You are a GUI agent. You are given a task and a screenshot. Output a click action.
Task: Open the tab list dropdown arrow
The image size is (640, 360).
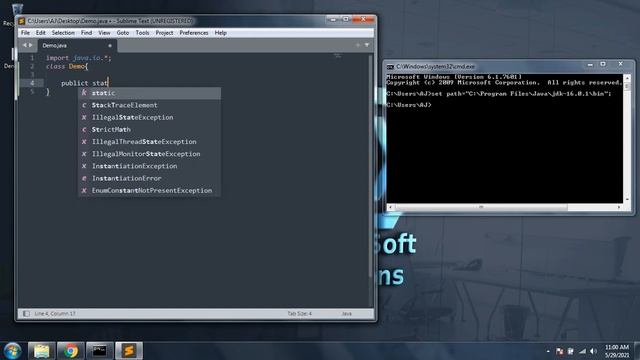tap(367, 45)
